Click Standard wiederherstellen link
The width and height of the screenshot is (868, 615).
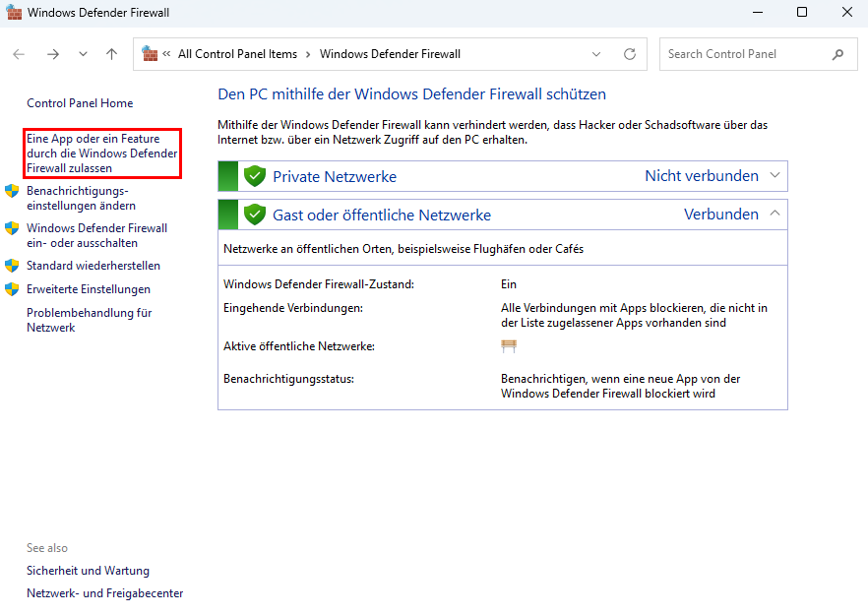point(93,266)
